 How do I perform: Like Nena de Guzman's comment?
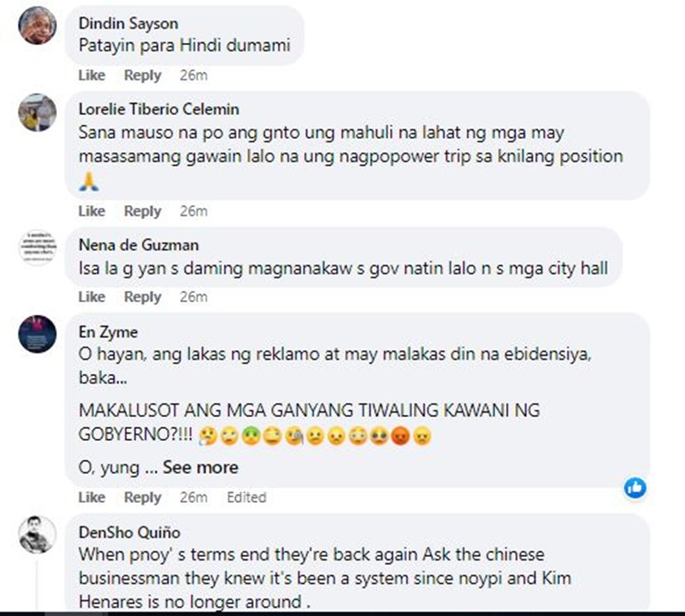click(91, 297)
